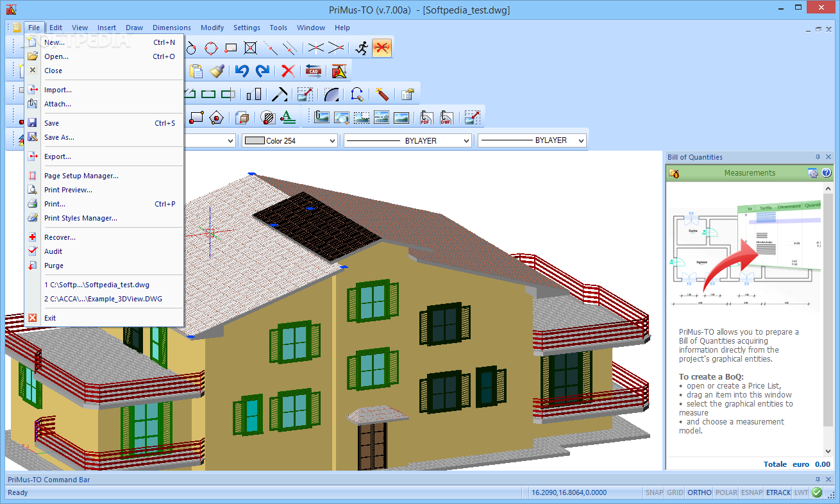Open the Color 254 dropdown
Screen dimensions: 840x504
pos(332,140)
